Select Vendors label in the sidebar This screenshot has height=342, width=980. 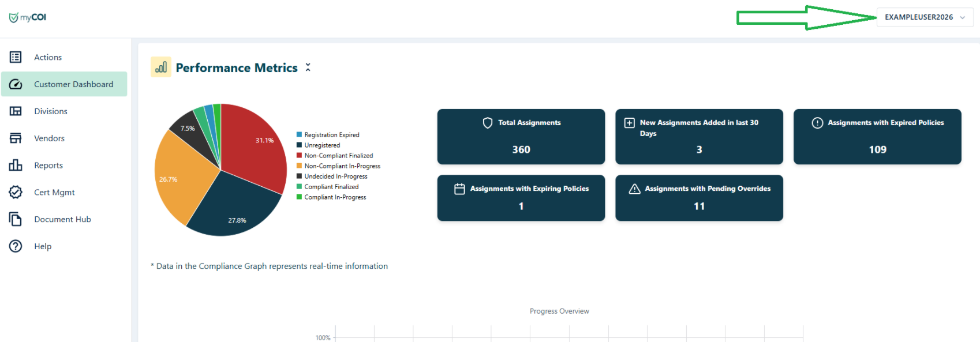[49, 138]
